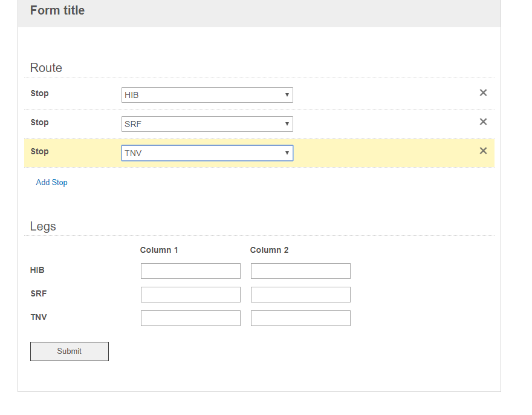532x415 pixels.
Task: Remove the HIB stop with its X icon
Action: (x=483, y=93)
